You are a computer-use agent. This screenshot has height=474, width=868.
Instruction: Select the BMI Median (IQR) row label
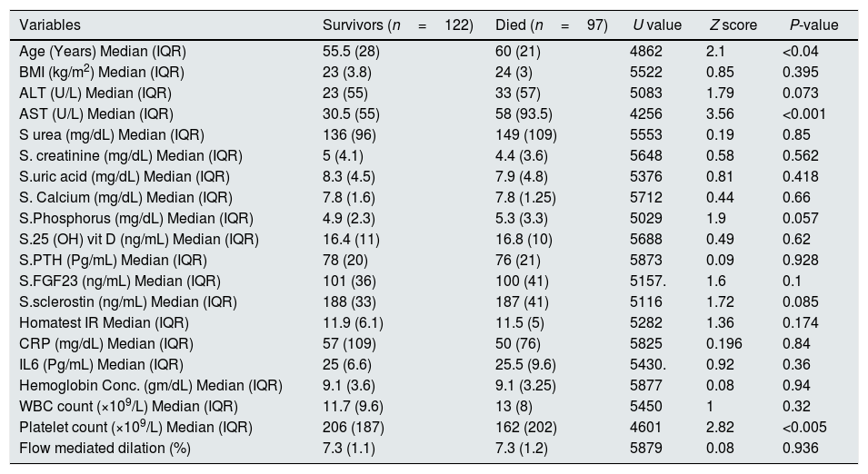pyautogui.click(x=102, y=72)
